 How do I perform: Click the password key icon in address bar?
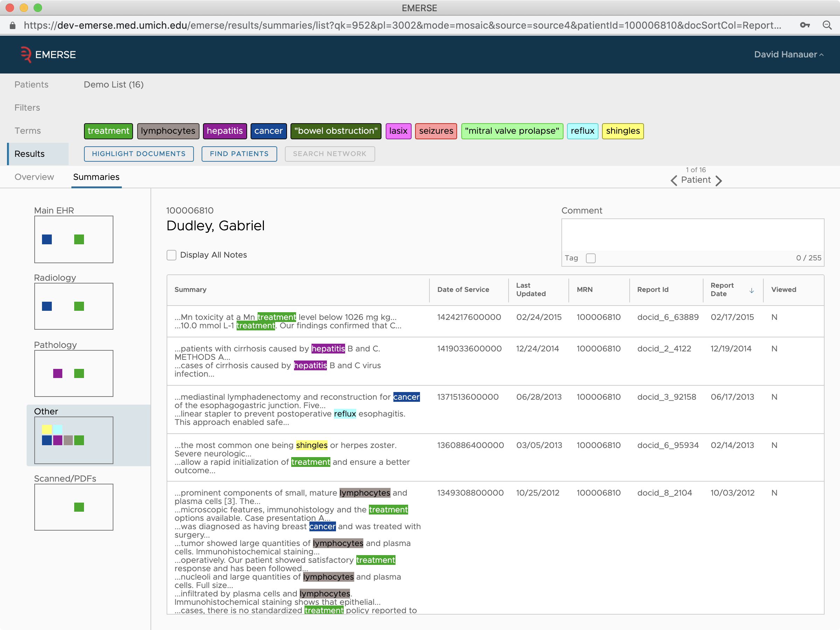(x=805, y=25)
